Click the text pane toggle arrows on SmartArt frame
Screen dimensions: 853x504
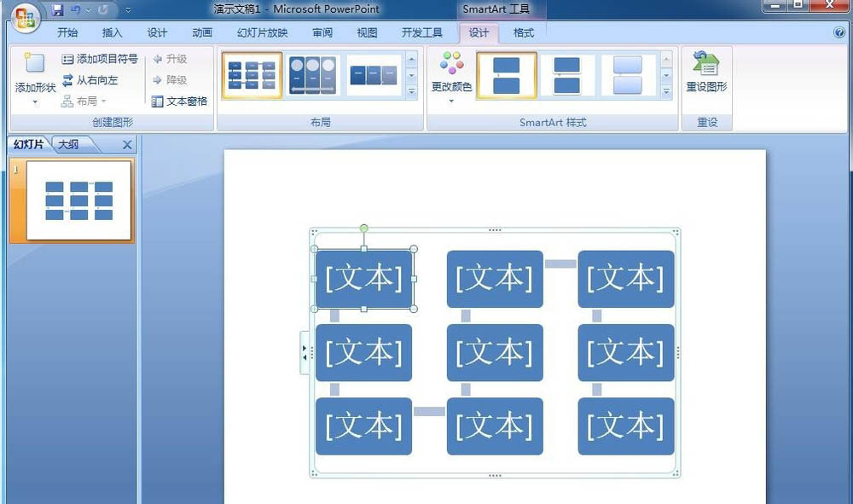(305, 352)
